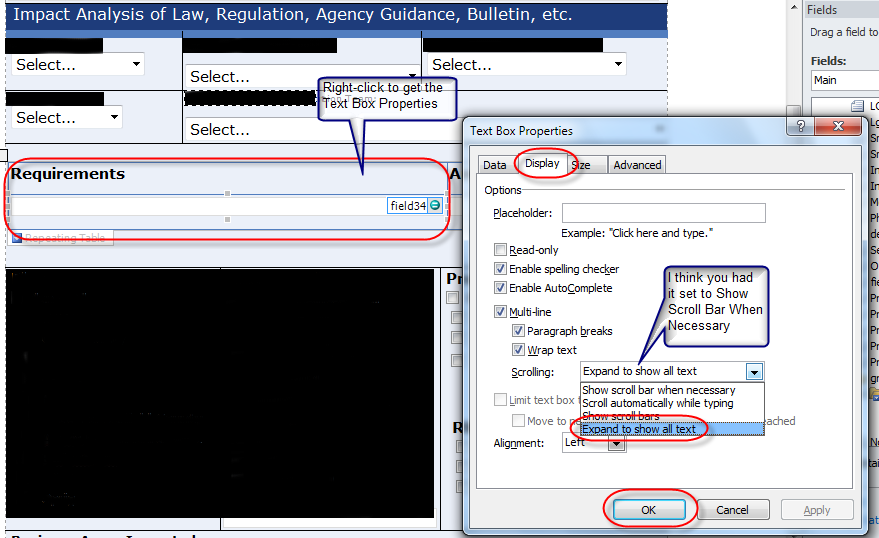Toggle the Paragraph breaks checkbox
Screen dimensions: 879x538
tap(518, 331)
